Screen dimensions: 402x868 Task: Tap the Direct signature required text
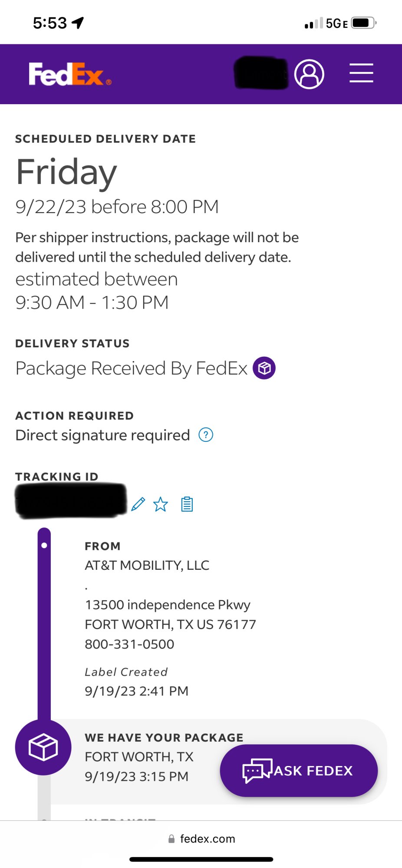click(103, 435)
